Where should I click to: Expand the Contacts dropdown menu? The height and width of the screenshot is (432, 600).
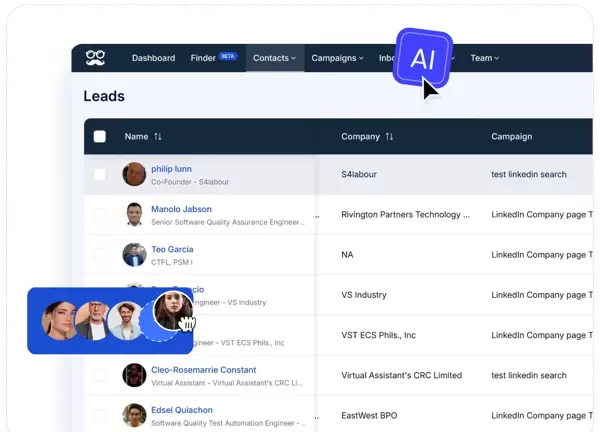click(x=274, y=58)
